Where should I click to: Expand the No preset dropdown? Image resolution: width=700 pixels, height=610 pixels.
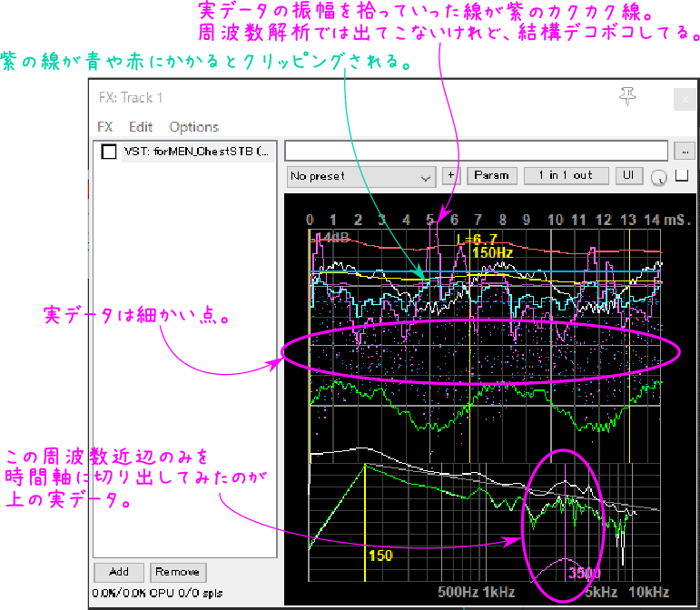tap(360, 177)
